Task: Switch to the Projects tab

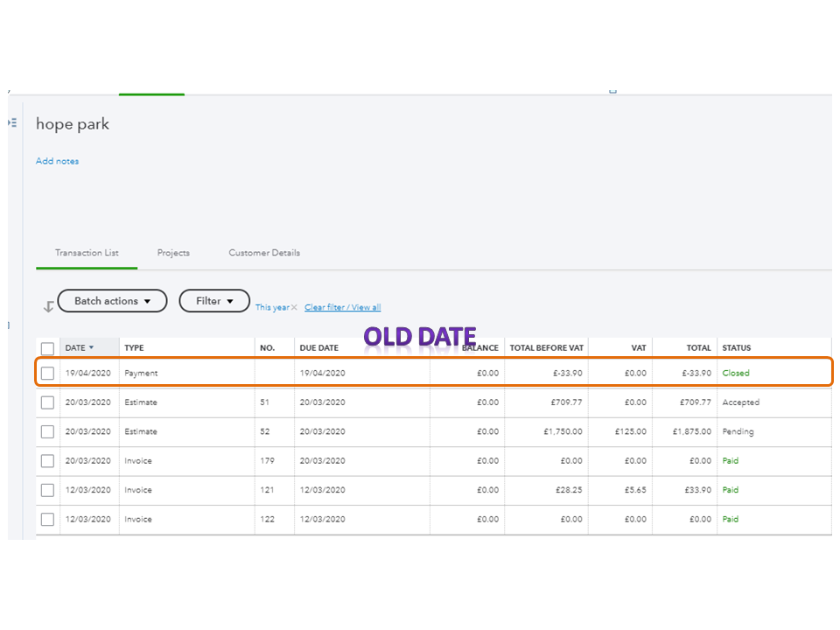Action: pyautogui.click(x=173, y=253)
